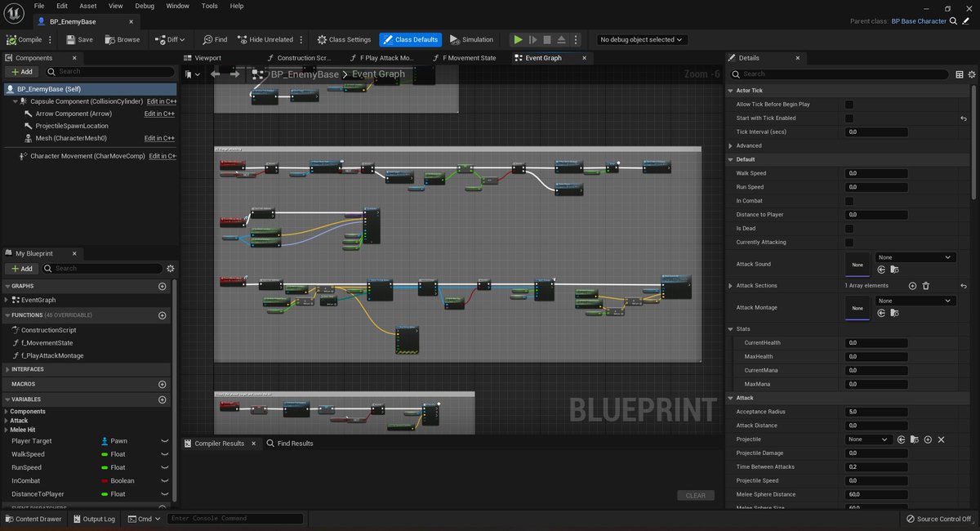Reset Start with Tick Enabled to default
Image resolution: width=980 pixels, height=531 pixels.
(964, 118)
